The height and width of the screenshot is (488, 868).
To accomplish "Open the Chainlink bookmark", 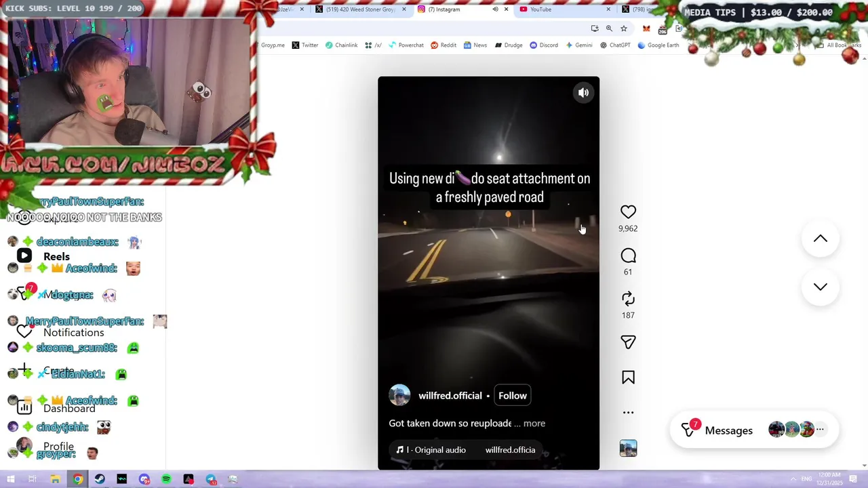I will 341,45.
